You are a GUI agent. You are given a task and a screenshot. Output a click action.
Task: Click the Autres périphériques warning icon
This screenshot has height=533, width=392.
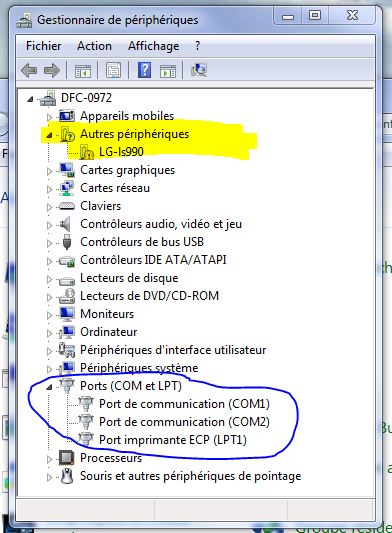[x=67, y=134]
